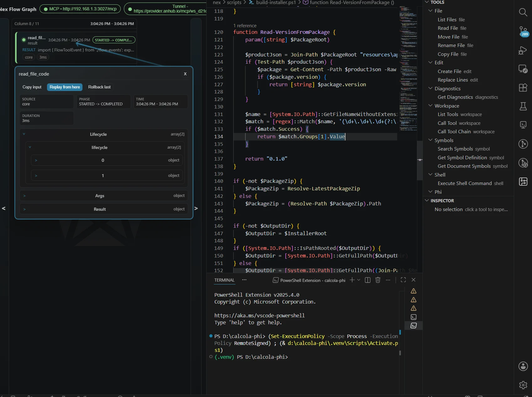Open Git Graph circle icon
Image resolution: width=532 pixels, height=397 pixels.
tap(523, 144)
